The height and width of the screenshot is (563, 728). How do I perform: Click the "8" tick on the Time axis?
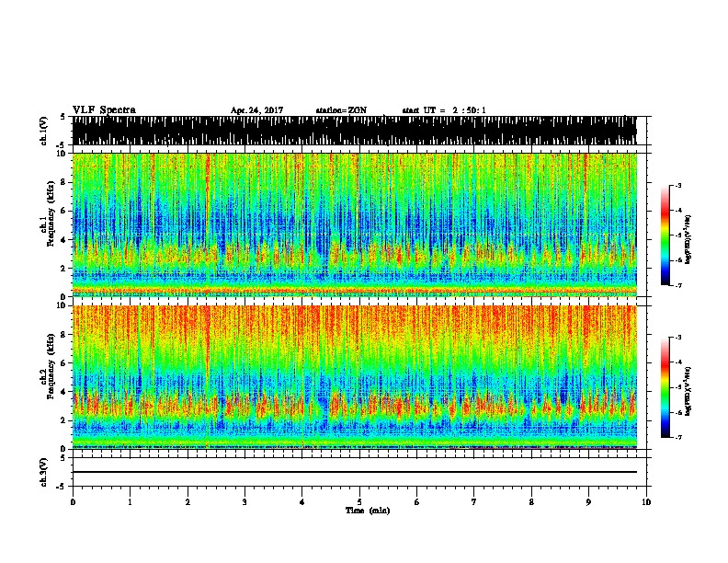(x=531, y=502)
